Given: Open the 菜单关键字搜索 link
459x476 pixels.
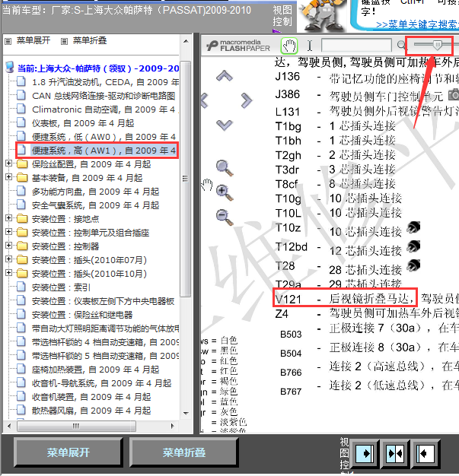Looking at the screenshot, I should tap(417, 24).
